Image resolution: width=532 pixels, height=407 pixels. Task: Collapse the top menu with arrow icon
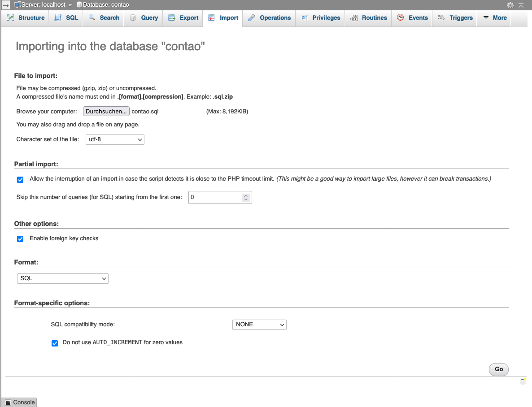pos(521,5)
